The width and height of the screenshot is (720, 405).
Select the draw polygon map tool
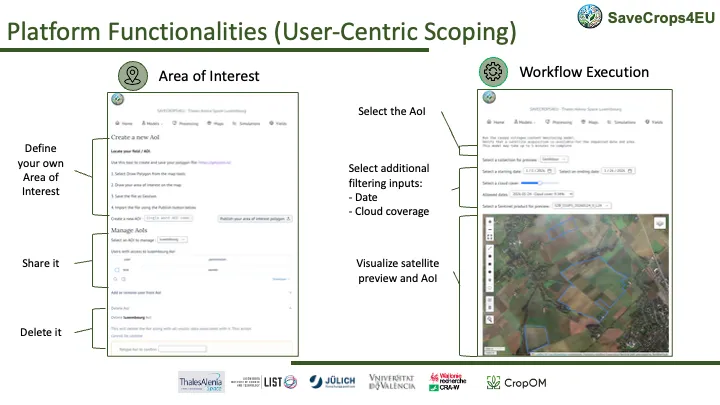[x=489, y=256]
